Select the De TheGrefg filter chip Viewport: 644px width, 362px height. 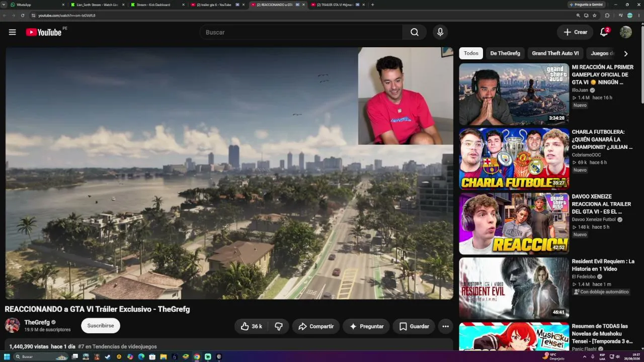tap(505, 53)
